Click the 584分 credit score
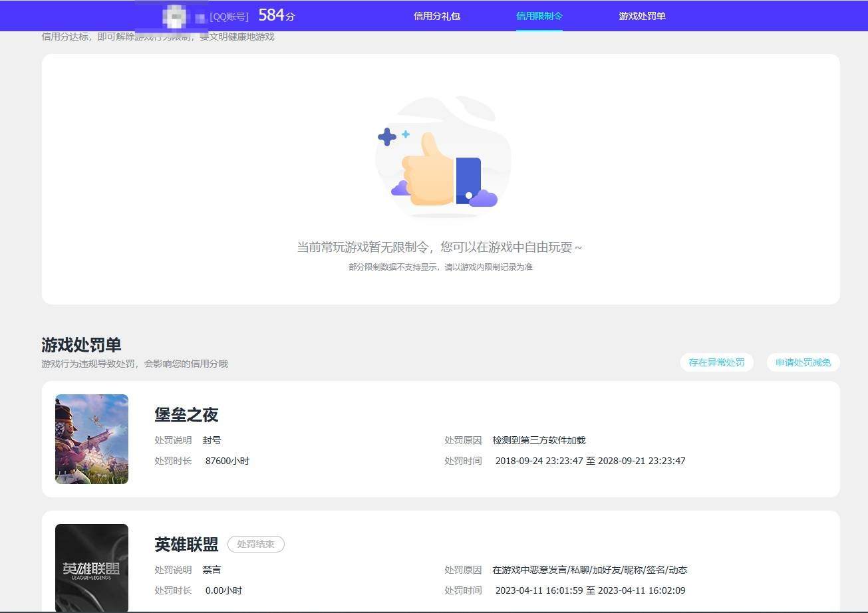Viewport: 868px width, 613px height. (276, 15)
